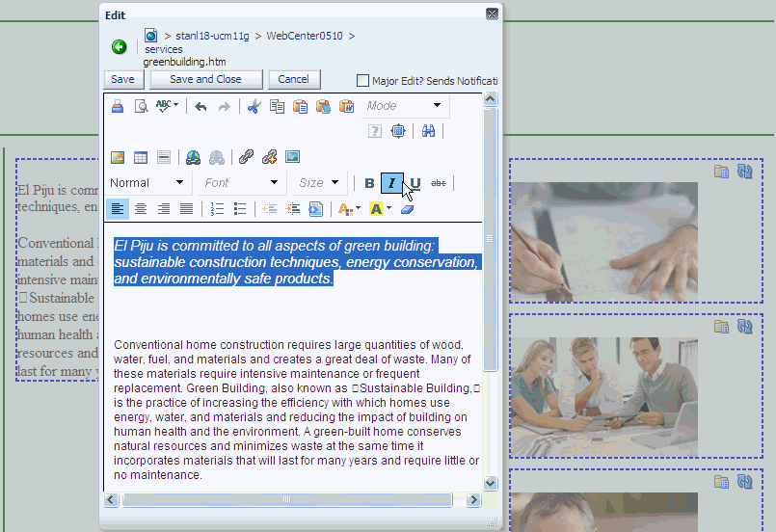Maximize the editor with the fullscreen icon
The width and height of the screenshot is (776, 532).
(x=398, y=131)
